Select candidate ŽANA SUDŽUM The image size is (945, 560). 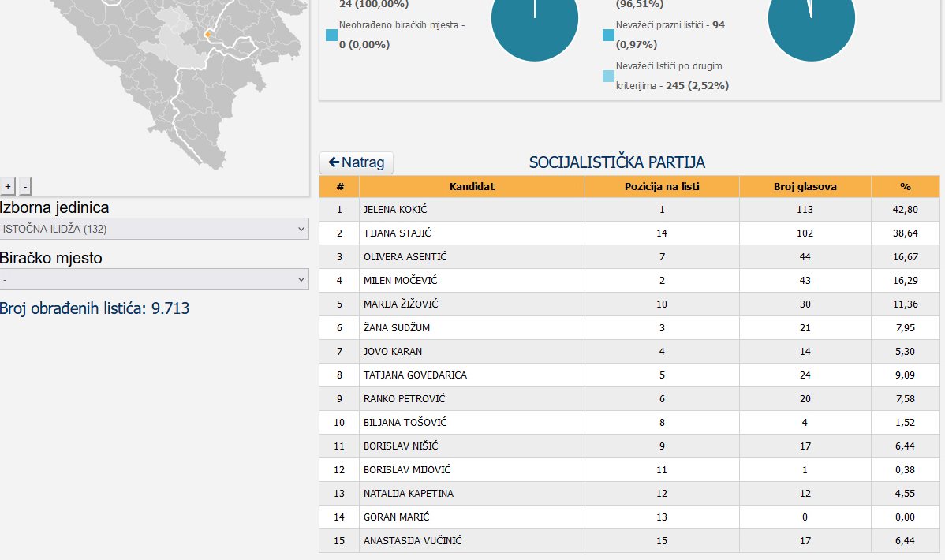tap(397, 328)
